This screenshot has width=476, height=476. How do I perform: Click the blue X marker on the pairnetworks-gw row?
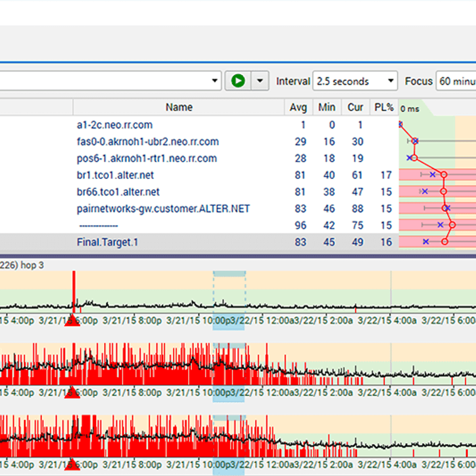(x=448, y=208)
